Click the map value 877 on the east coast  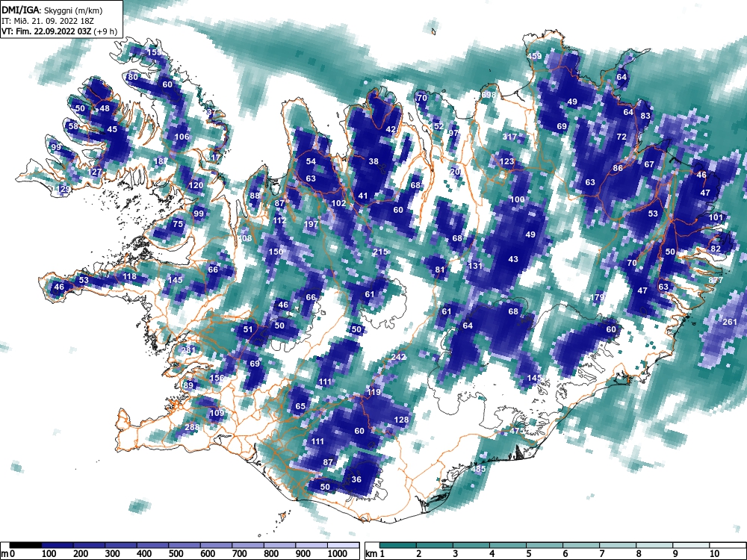(x=716, y=280)
